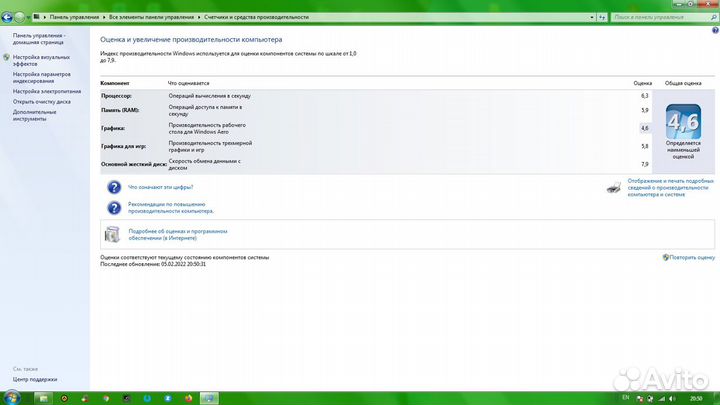Open 'Отображение и печать подробных сведений' link

(x=670, y=188)
